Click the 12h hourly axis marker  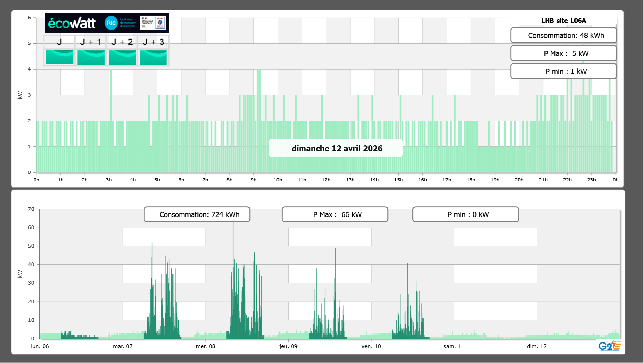[326, 180]
